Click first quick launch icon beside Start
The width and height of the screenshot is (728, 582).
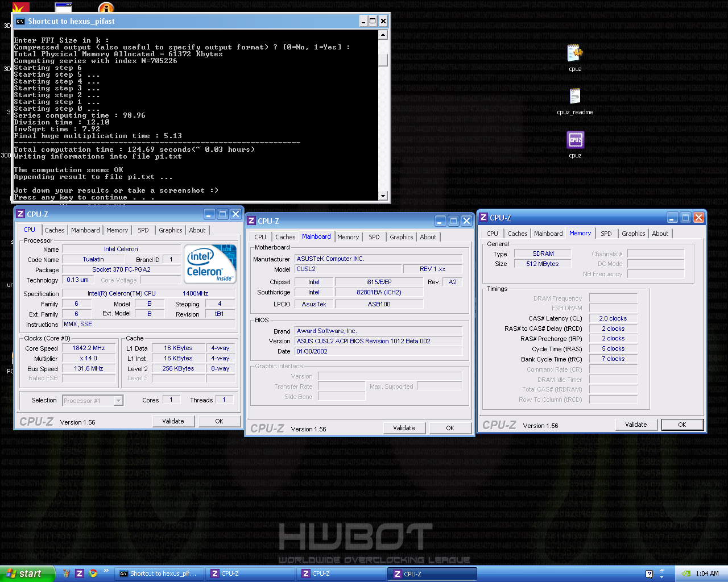pos(66,573)
